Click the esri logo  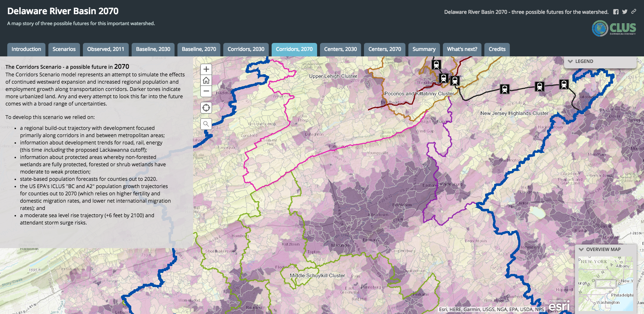(559, 306)
